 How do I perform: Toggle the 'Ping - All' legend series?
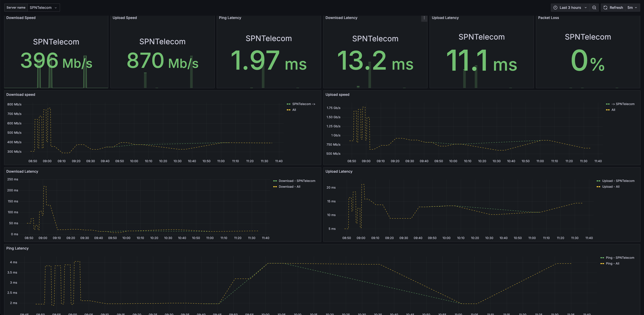pyautogui.click(x=612, y=264)
